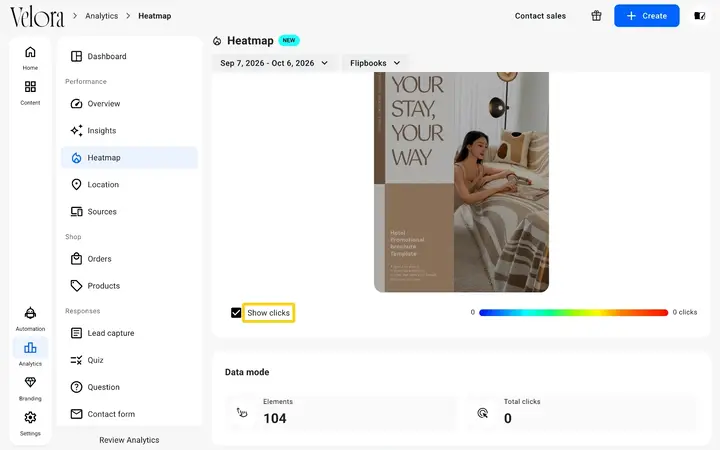The image size is (720, 450).
Task: Click the Elements pointer icon
Action: [242, 412]
